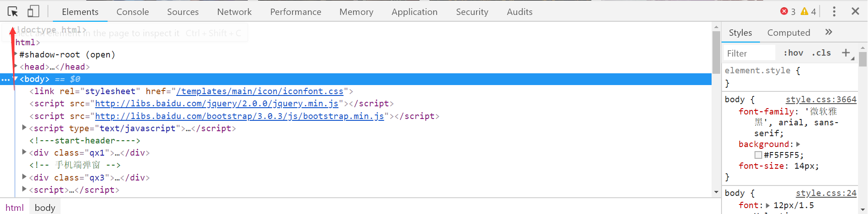The image size is (868, 214).
Task: Activate the inspect element picker icon
Action: point(13,11)
